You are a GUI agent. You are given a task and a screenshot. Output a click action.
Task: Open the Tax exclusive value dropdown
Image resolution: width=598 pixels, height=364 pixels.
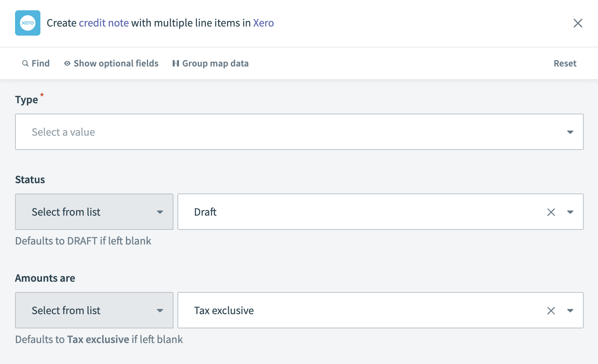click(570, 311)
